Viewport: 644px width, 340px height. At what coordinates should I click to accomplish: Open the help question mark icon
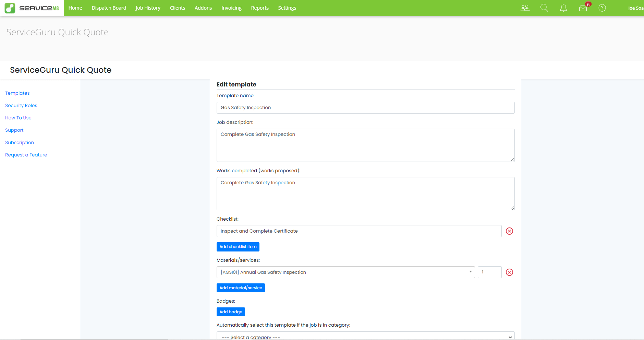[602, 8]
